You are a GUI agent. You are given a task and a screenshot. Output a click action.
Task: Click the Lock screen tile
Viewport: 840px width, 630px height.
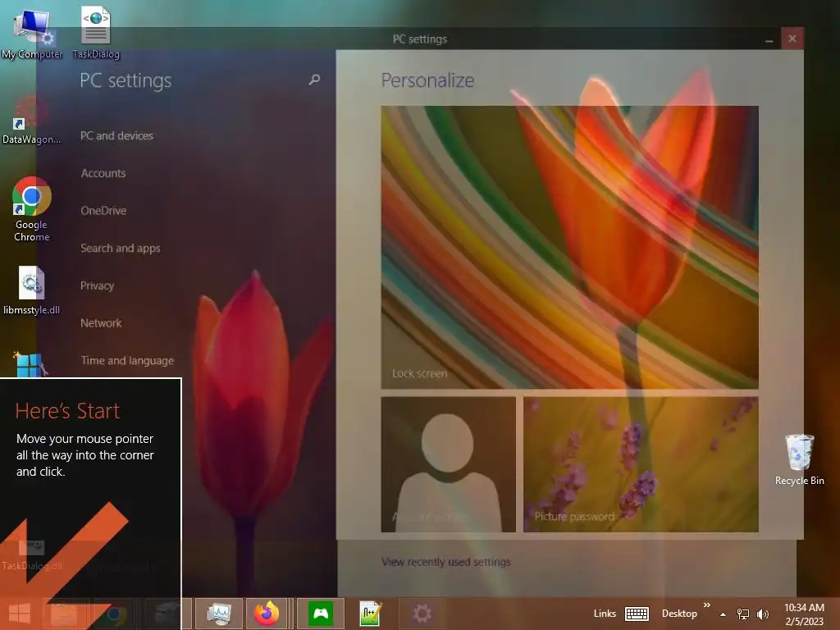569,247
